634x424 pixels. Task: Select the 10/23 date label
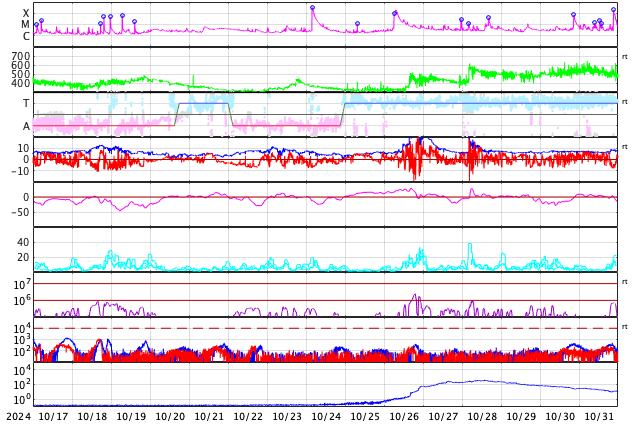[x=287, y=416]
